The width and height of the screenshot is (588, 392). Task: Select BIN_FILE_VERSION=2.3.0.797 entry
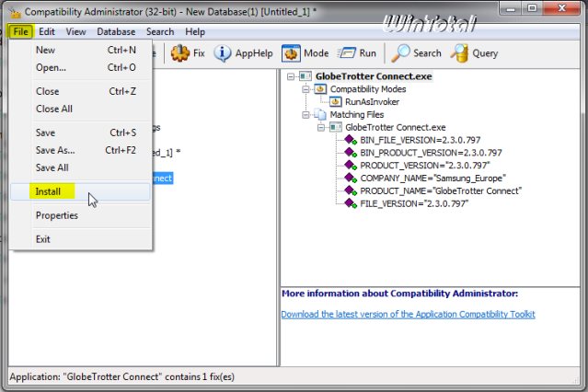point(420,140)
